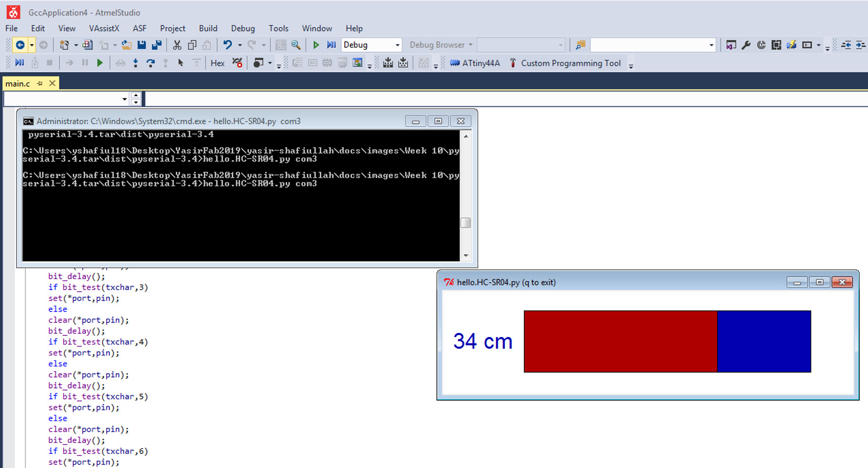Click the Start Without Debugging green play icon
The width and height of the screenshot is (868, 468).
tap(316, 45)
